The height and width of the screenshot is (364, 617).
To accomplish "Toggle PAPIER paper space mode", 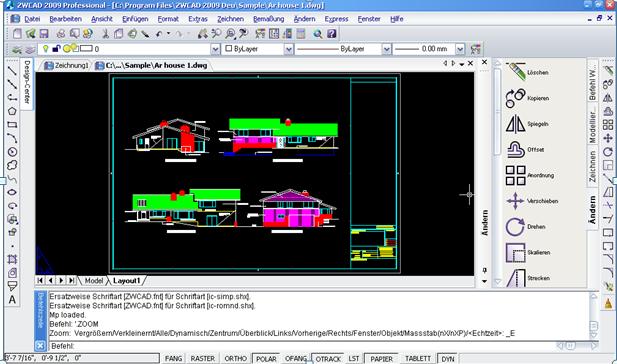I will click(x=381, y=358).
